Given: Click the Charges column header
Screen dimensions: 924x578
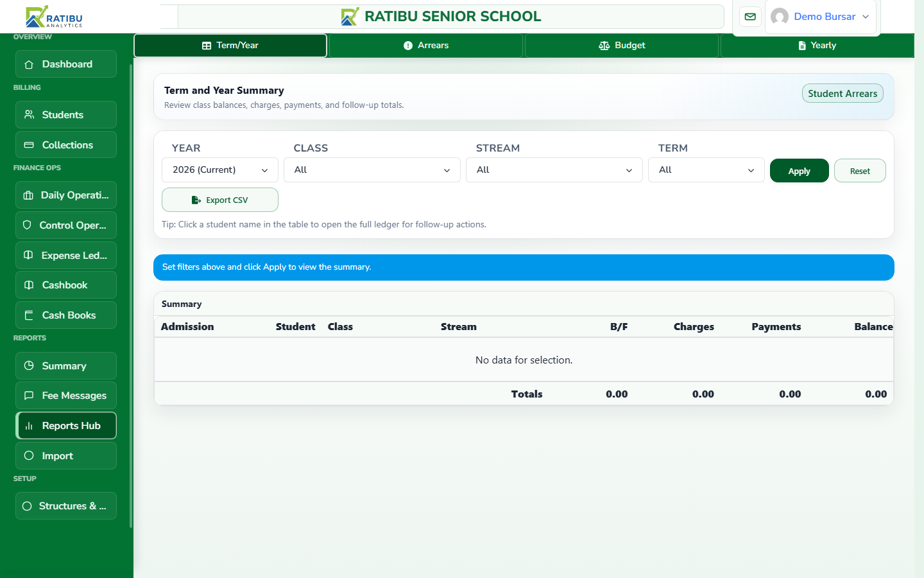Looking at the screenshot, I should tap(694, 327).
